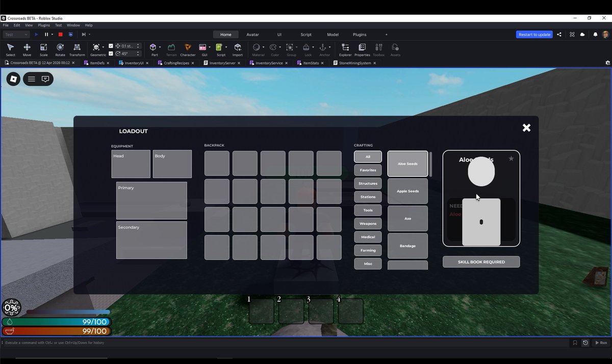This screenshot has height=364, width=612.
Task: Filter crafting by Structures
Action: click(x=368, y=184)
